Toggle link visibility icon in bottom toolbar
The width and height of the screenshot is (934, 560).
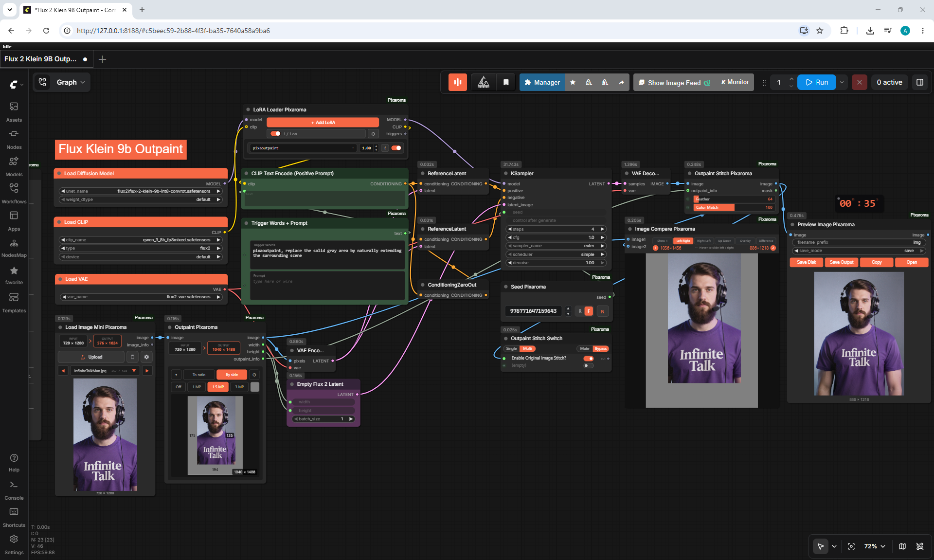pyautogui.click(x=920, y=546)
